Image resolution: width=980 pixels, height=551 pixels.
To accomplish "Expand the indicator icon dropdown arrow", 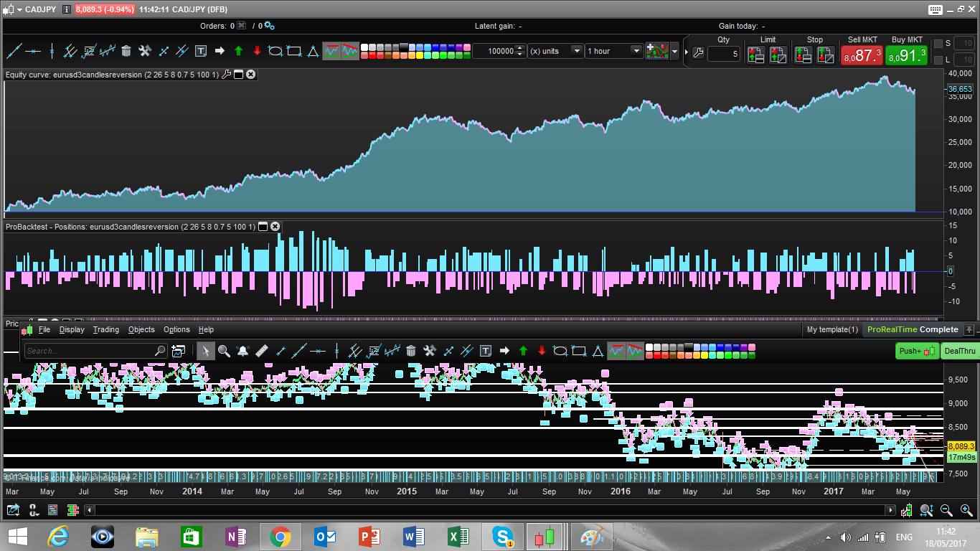I will (674, 51).
